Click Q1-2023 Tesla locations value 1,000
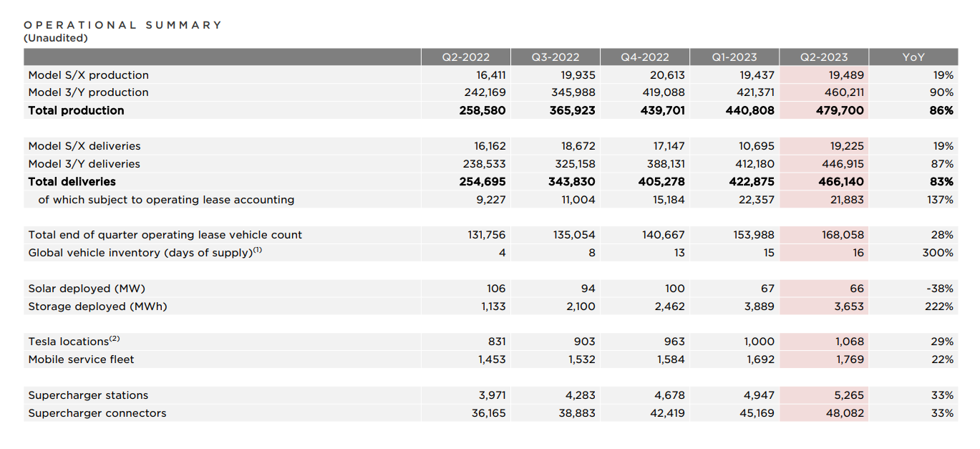The width and height of the screenshot is (980, 449). tap(760, 342)
